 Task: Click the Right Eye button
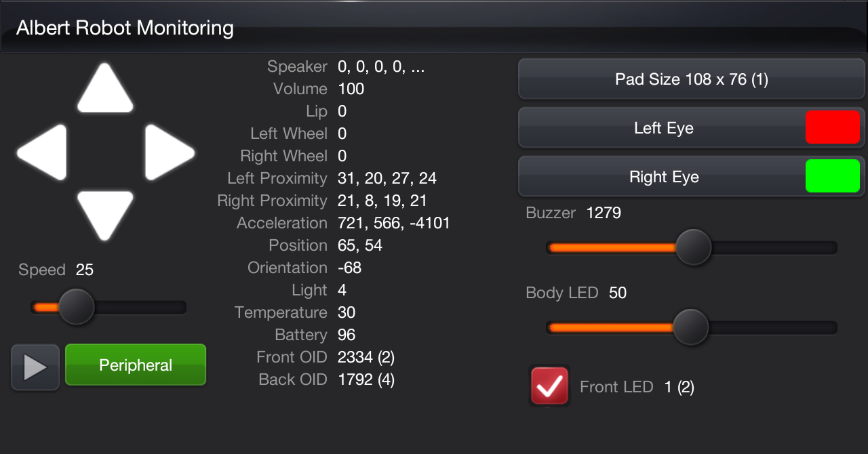click(x=663, y=178)
